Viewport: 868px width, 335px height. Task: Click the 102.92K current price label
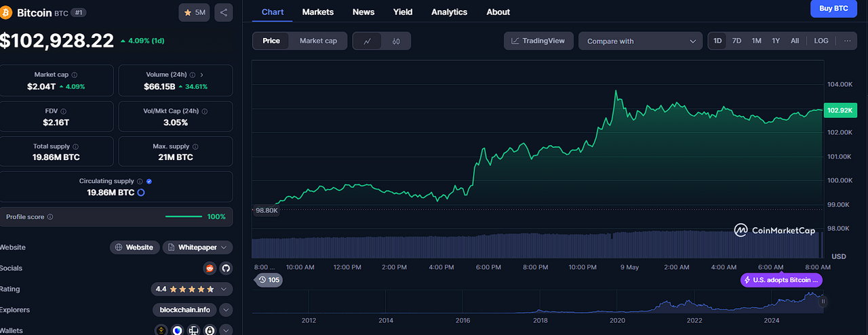click(842, 110)
